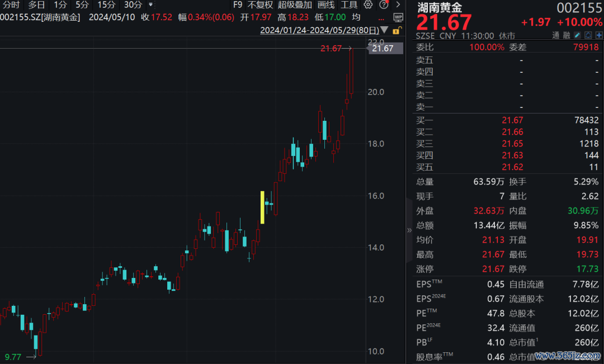Click 总额 value 13.44亿
This screenshot has width=604, height=364.
point(489,225)
